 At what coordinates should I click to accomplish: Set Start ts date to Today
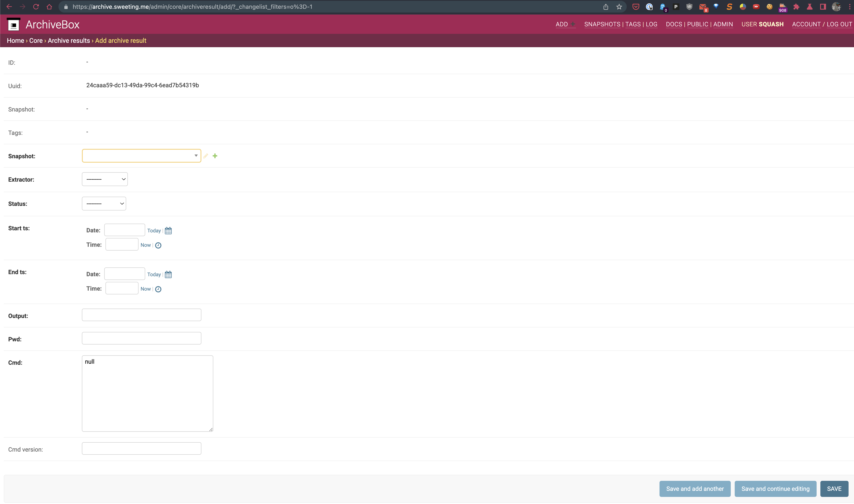(x=154, y=231)
